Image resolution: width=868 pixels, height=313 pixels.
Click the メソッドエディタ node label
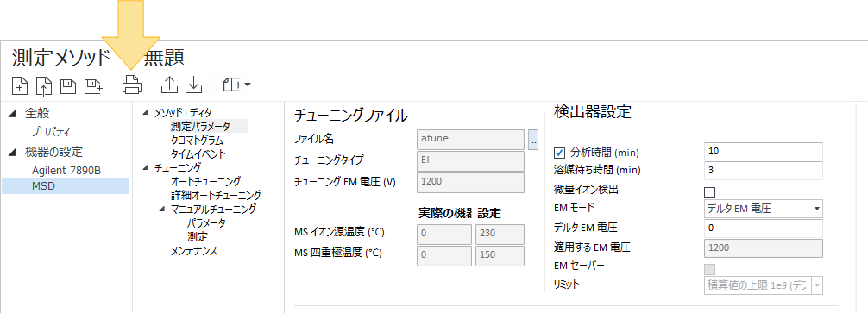click(183, 113)
